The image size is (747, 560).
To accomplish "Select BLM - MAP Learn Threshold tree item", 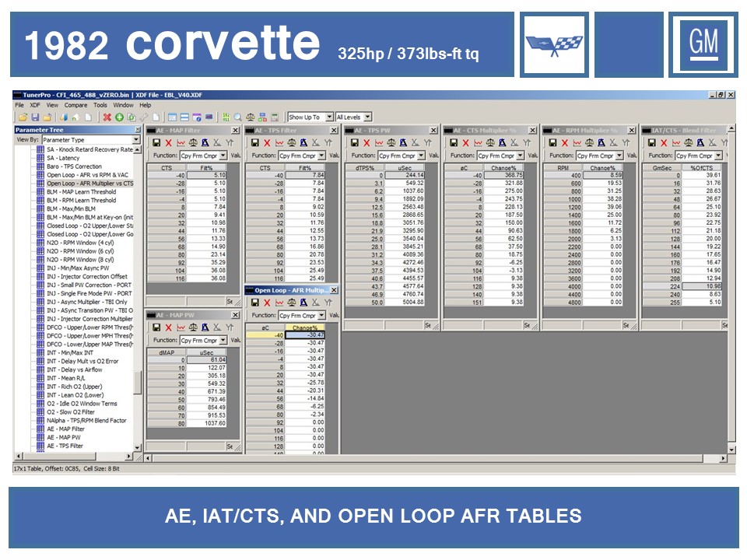I will click(x=82, y=192).
